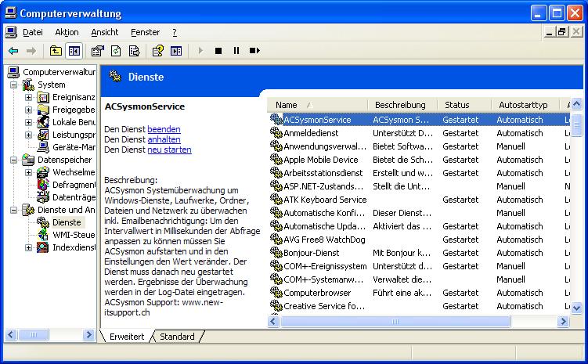Expand the Indexdienst tree node
The width and height of the screenshot is (588, 364).
point(28,247)
